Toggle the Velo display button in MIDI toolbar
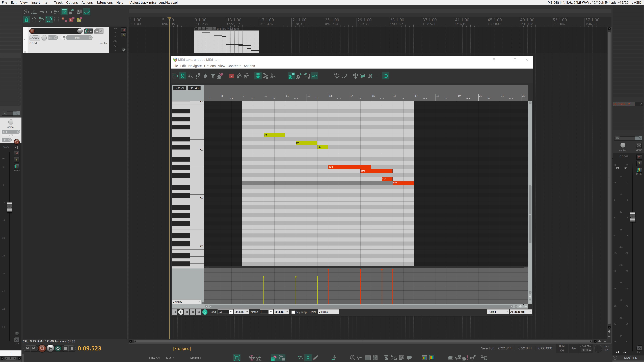 (x=314, y=76)
